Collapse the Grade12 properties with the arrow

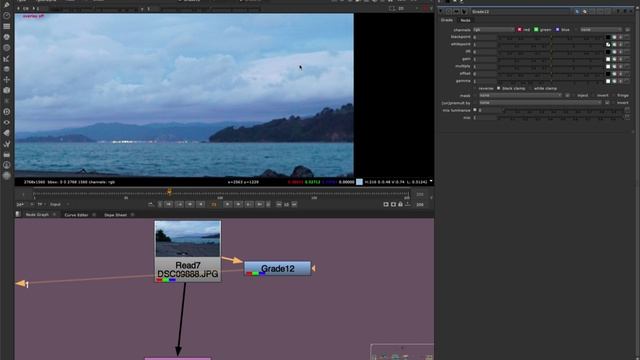tap(441, 11)
